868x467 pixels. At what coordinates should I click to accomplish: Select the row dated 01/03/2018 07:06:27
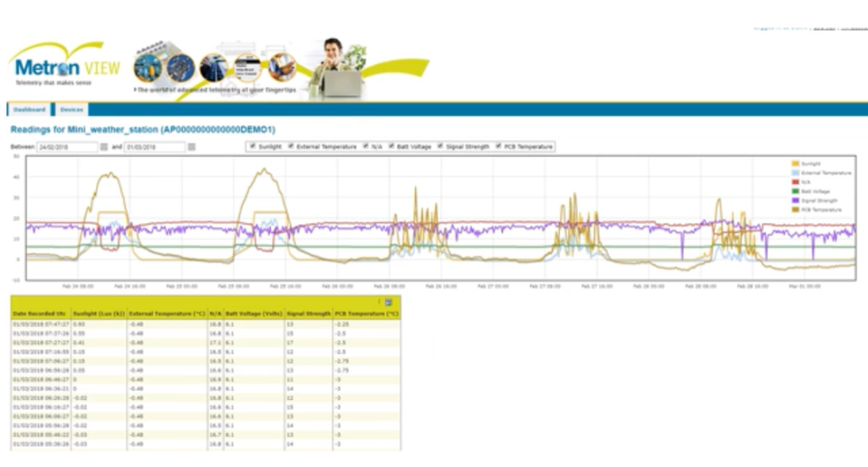[x=205, y=361]
